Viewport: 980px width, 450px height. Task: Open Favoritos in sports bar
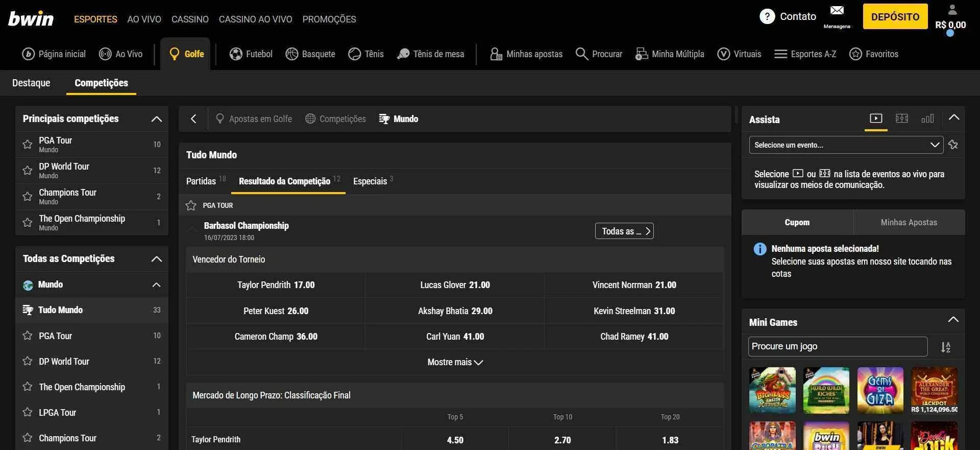click(x=874, y=54)
